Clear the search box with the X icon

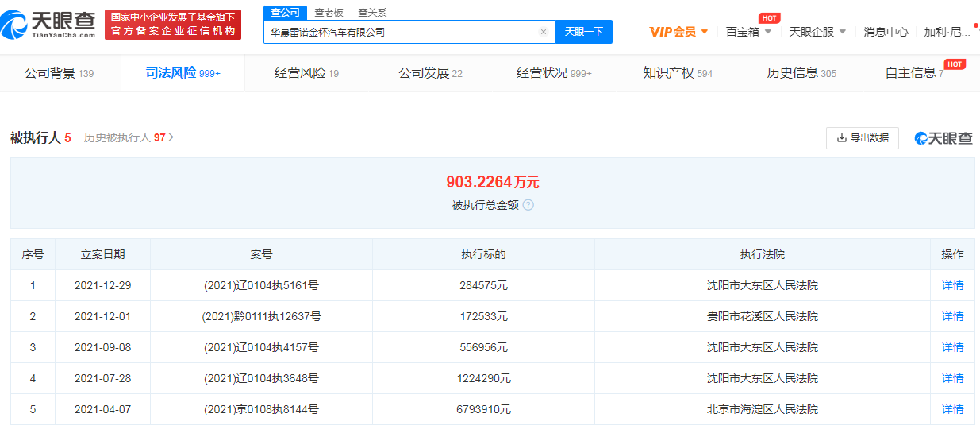(x=544, y=33)
